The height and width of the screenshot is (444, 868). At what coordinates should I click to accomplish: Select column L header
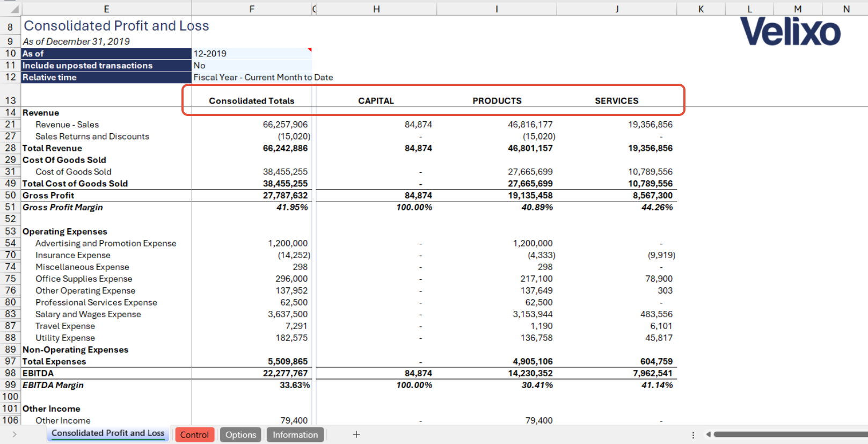click(749, 9)
